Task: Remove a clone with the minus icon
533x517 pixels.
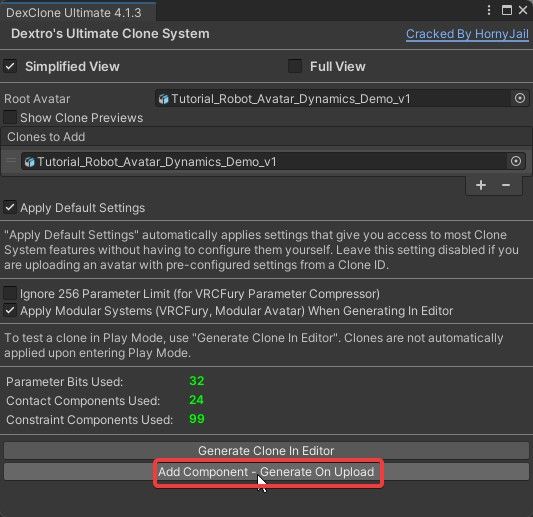Action: (506, 185)
